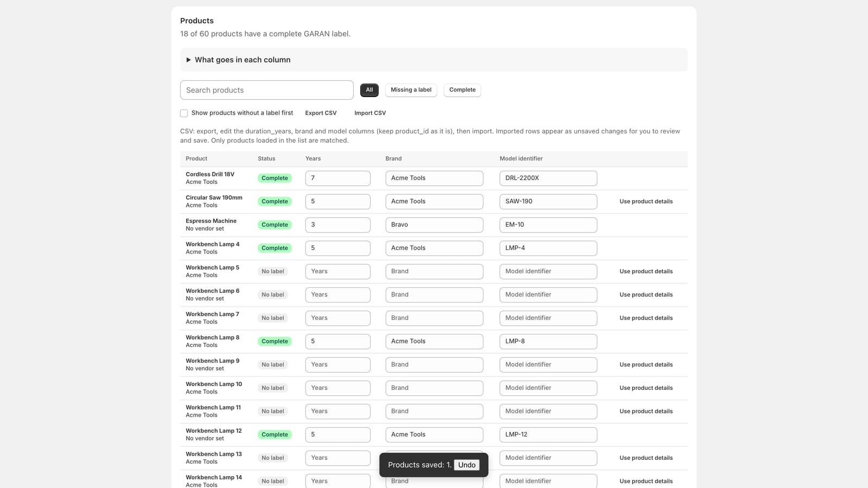The width and height of the screenshot is (868, 488).
Task: Edit model identifier LMP-8
Action: pos(548,342)
